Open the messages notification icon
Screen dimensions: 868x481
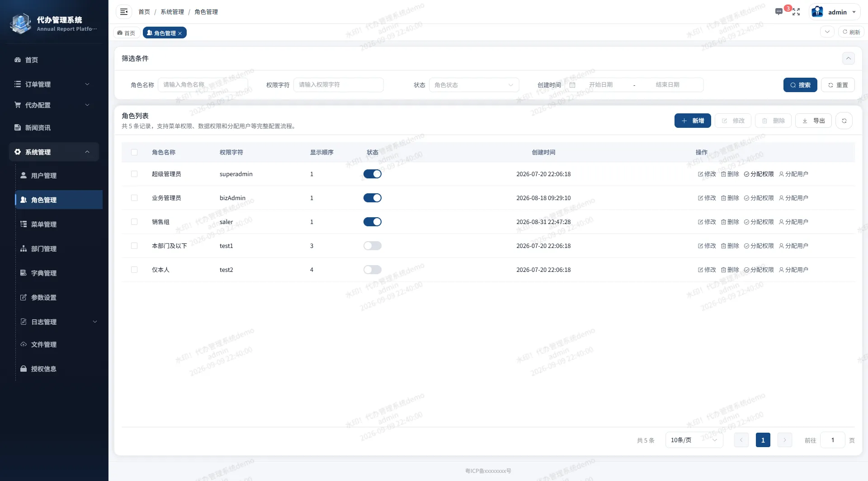click(778, 12)
